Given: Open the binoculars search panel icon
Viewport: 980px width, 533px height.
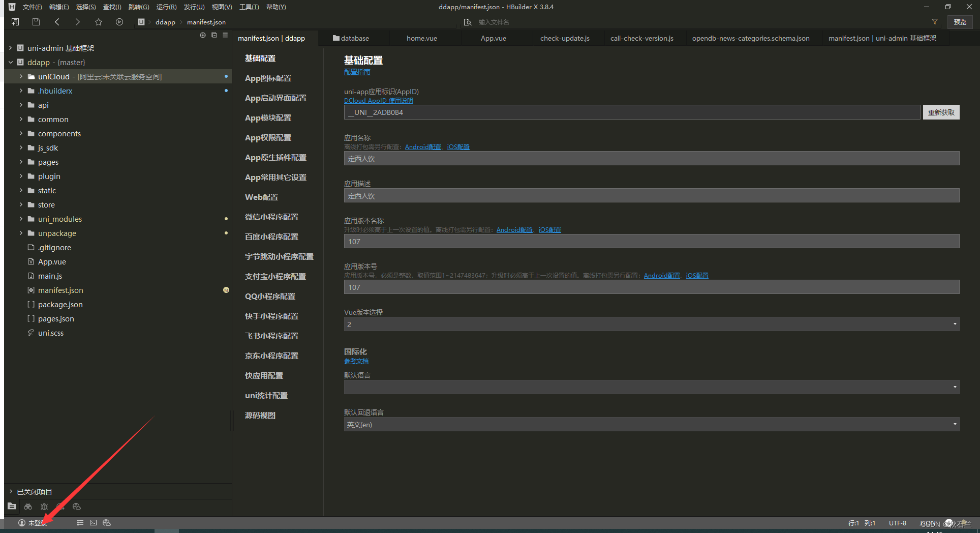Looking at the screenshot, I should coord(28,507).
